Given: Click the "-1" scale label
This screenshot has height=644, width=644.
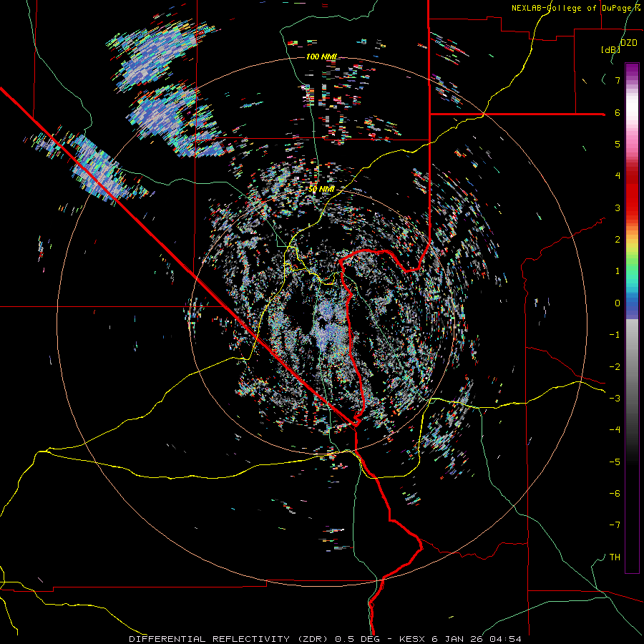Looking at the screenshot, I should coord(615,335).
